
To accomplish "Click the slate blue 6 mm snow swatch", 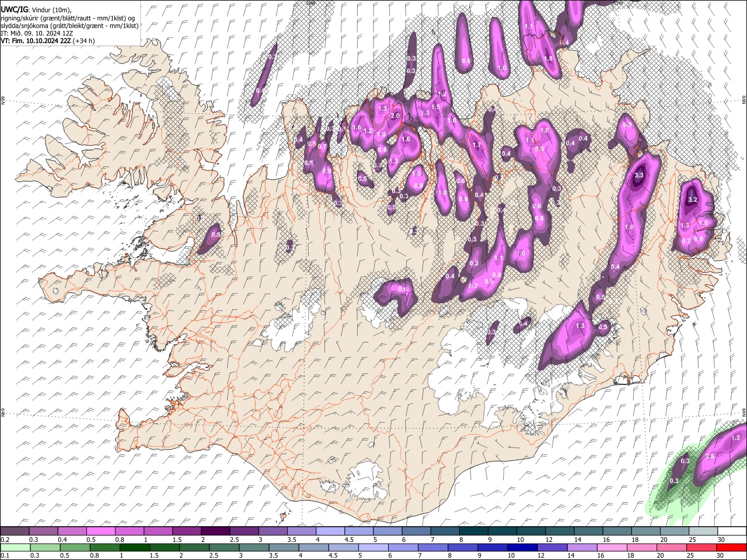I will pos(416,531).
